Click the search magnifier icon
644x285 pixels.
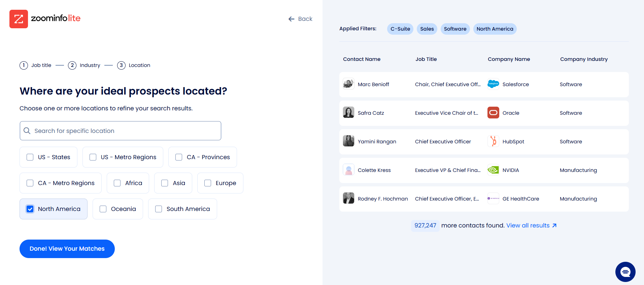tap(27, 131)
